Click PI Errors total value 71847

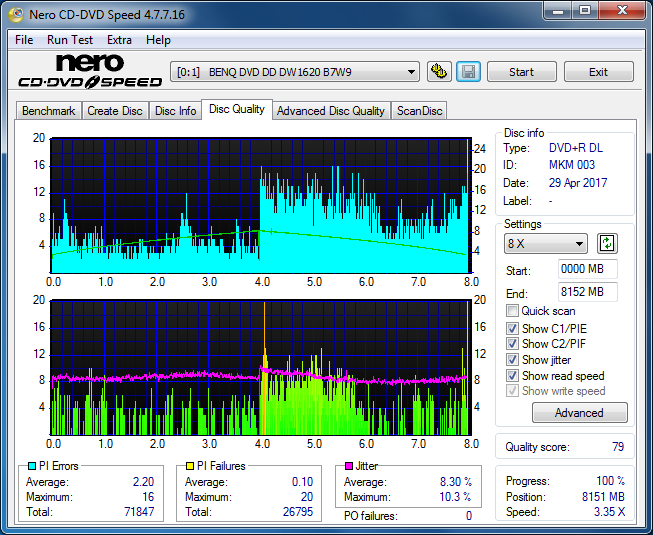139,512
